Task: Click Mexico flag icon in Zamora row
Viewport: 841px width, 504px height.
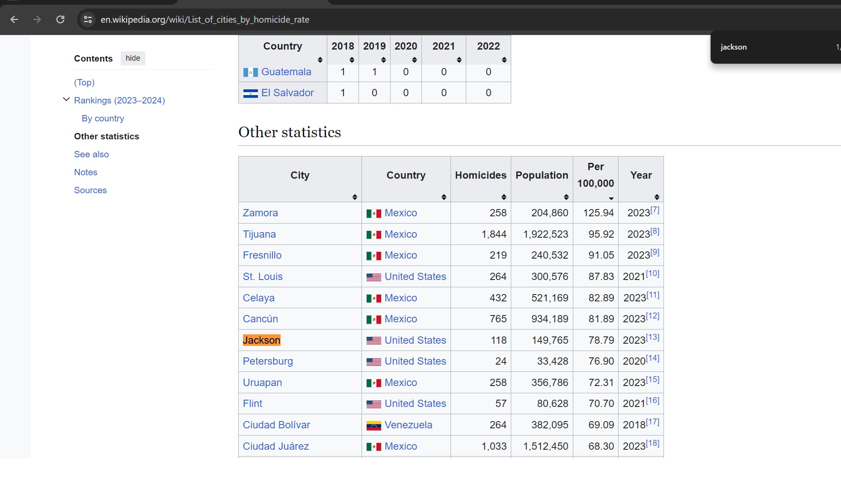Action: coord(373,213)
